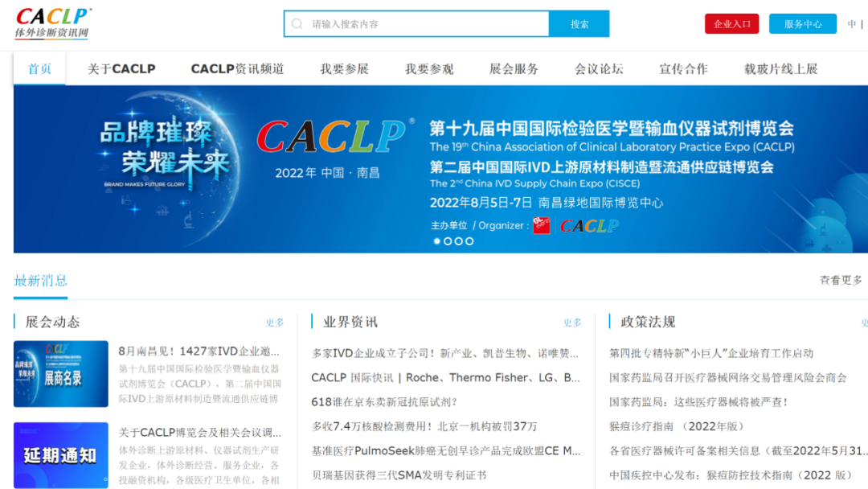Image resolution: width=868 pixels, height=489 pixels.
Task: Open the red 企业入口 button
Action: (x=732, y=24)
